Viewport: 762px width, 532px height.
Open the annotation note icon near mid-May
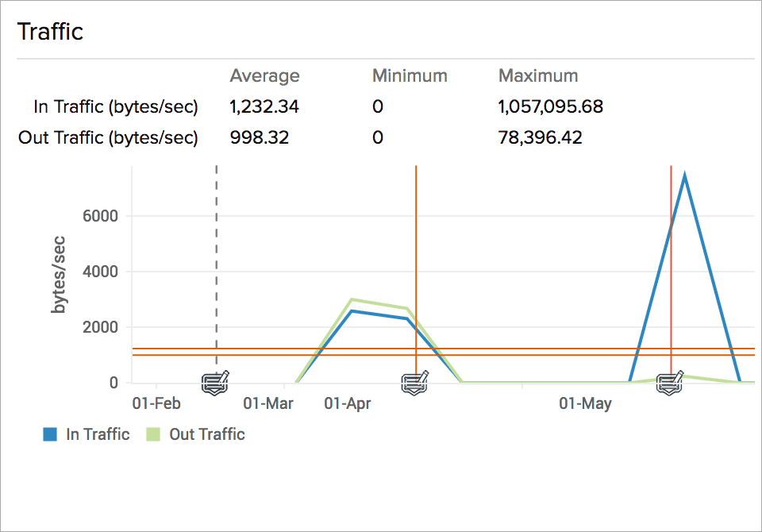[x=669, y=383]
